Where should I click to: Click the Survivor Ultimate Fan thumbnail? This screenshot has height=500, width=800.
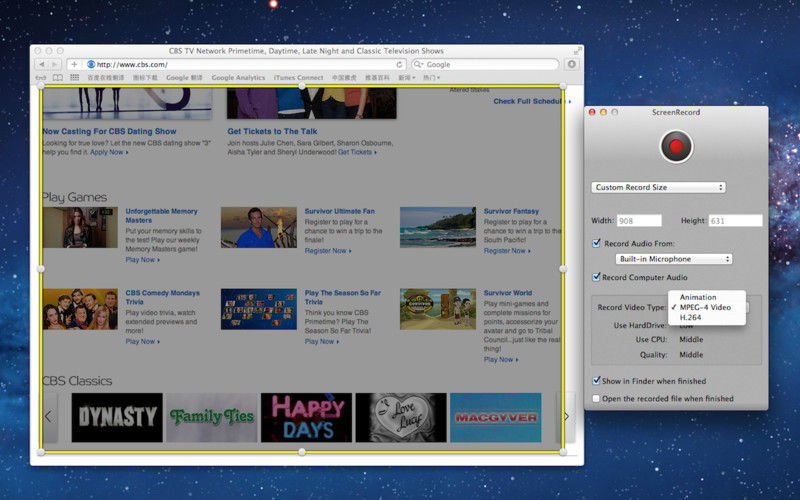[259, 227]
